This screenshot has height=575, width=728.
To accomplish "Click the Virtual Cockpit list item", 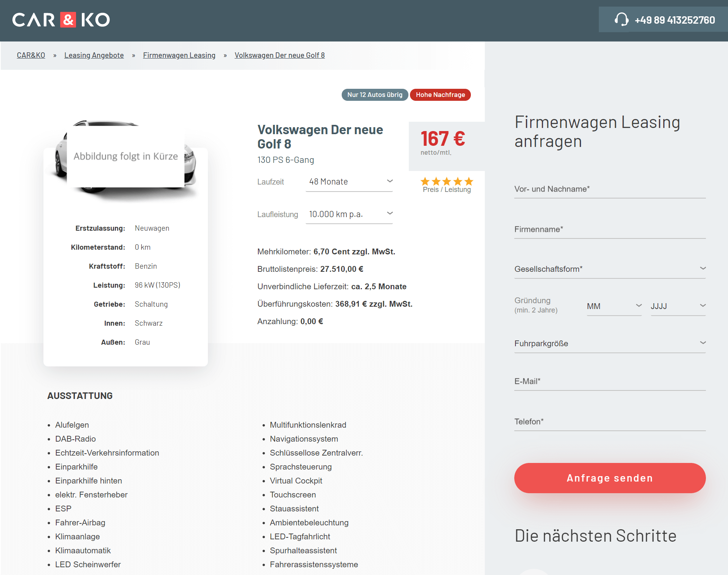I will (296, 481).
